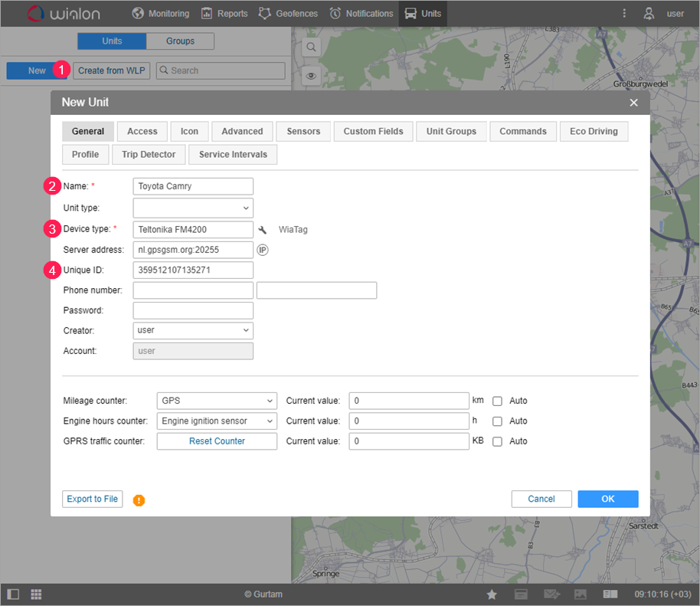Click the Reset Counter button
This screenshot has width=700, height=606.
coord(217,441)
